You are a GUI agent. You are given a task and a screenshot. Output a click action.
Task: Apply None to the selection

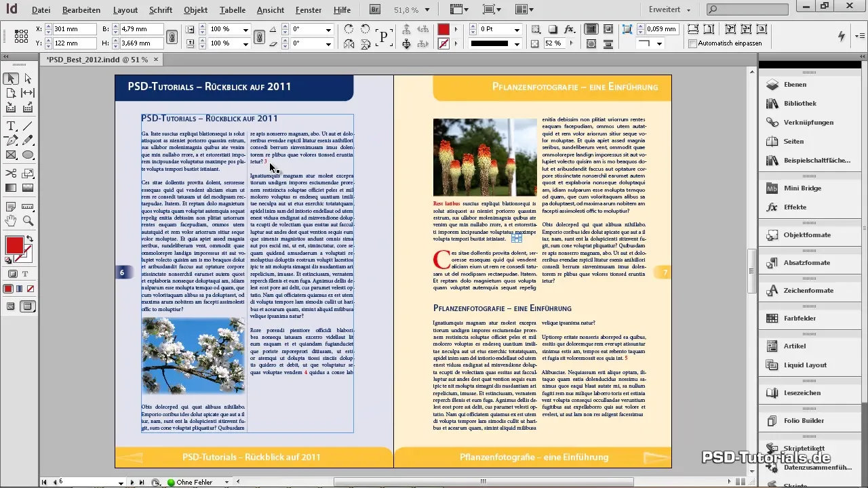tap(31, 289)
